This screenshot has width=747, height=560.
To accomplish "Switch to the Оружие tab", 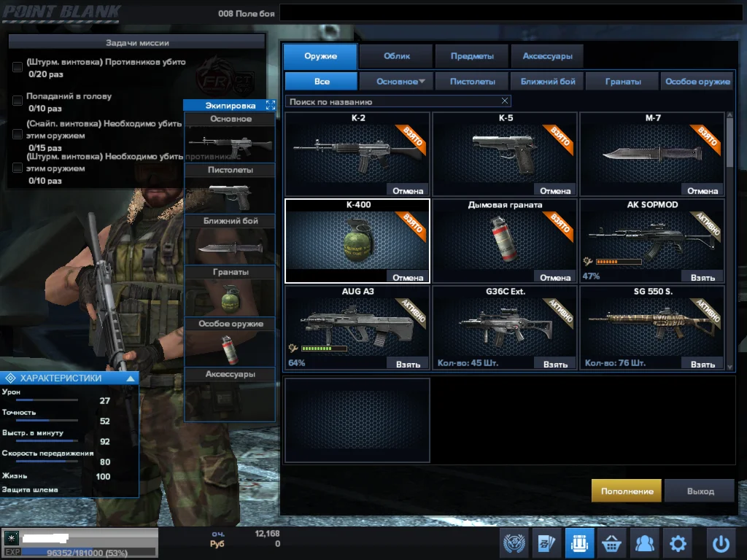I will [320, 56].
